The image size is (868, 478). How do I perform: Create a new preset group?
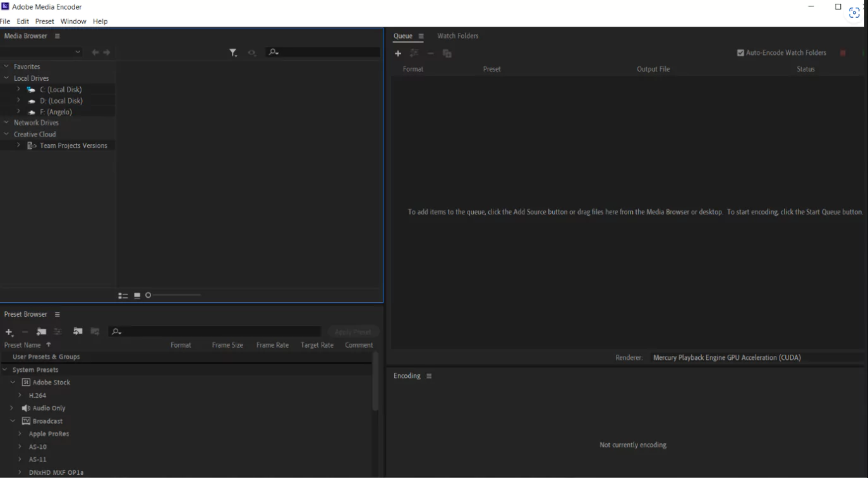coord(40,331)
